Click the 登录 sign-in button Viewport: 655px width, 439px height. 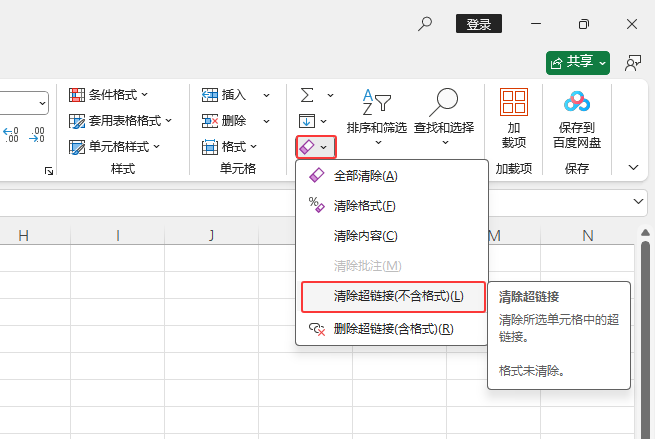(478, 24)
